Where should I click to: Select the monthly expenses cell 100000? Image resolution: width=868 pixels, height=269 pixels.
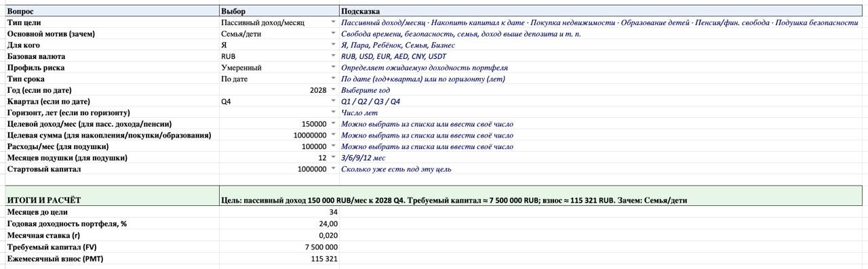279,146
